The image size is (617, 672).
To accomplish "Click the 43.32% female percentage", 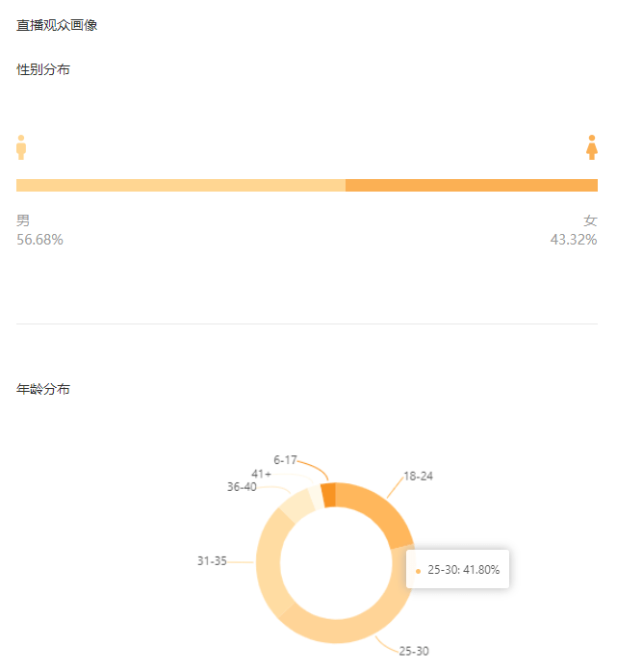I will pos(574,240).
